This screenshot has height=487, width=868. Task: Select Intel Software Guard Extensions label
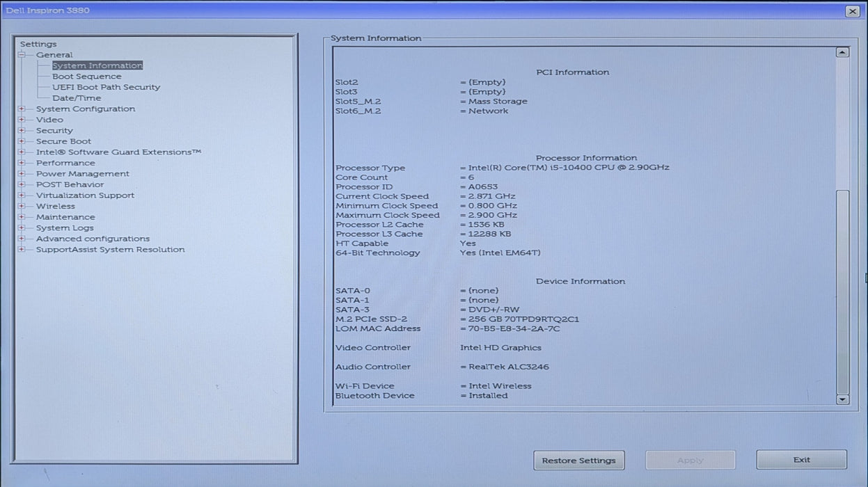[119, 152]
